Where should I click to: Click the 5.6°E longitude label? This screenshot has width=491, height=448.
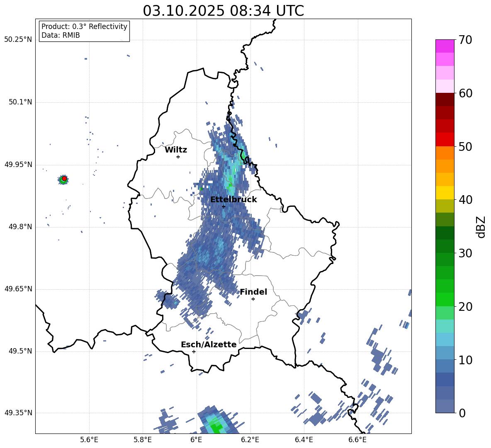(x=89, y=440)
